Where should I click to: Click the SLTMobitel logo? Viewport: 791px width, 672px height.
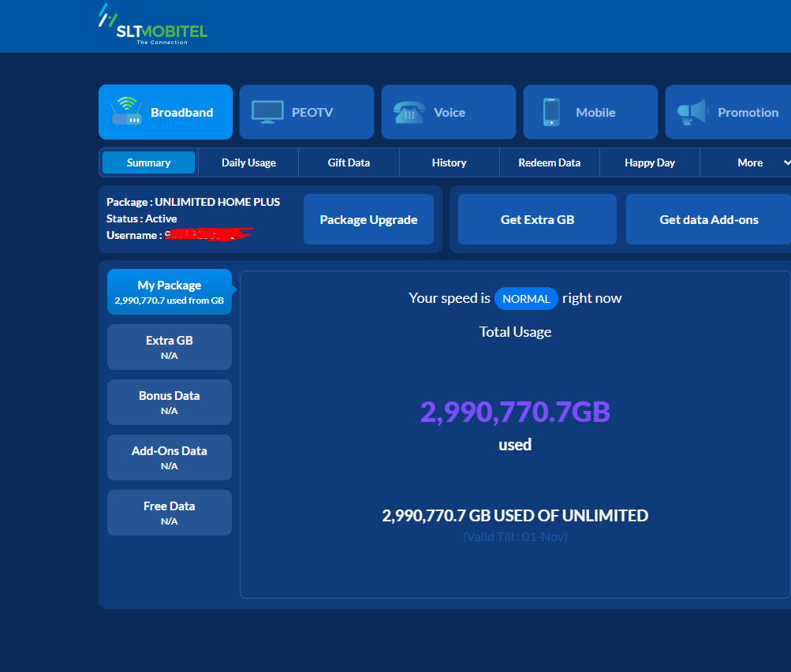click(153, 24)
